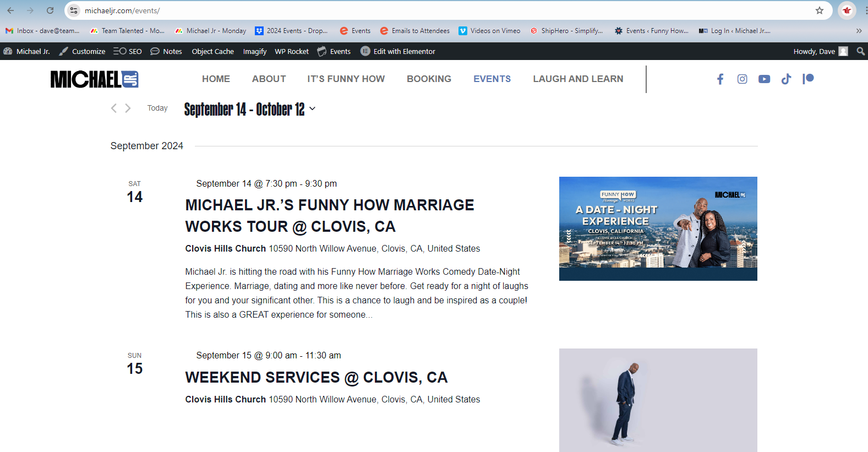Open the Weekend Services @ Clovis event

316,377
